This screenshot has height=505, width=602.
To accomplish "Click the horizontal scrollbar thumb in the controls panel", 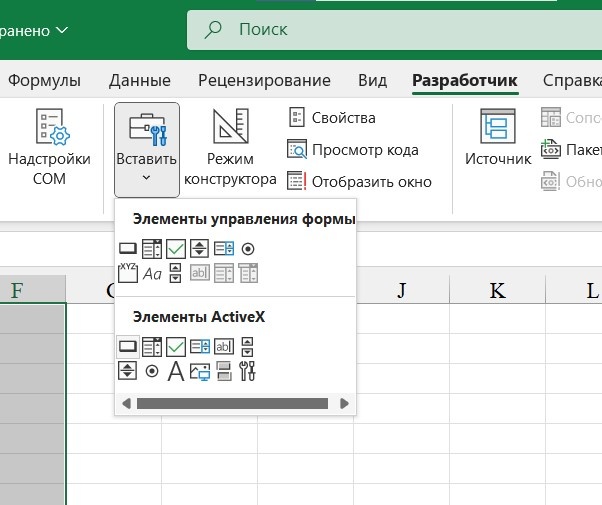I will [232, 404].
